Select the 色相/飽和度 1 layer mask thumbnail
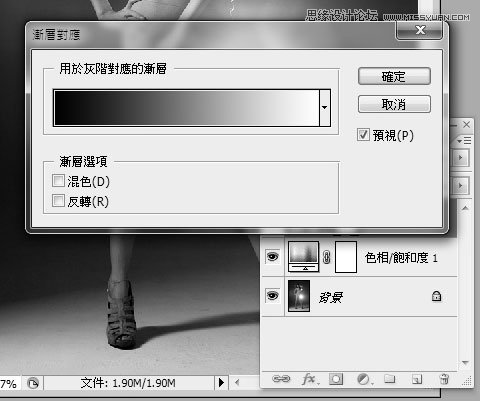The width and height of the screenshot is (480, 401). pos(346,257)
